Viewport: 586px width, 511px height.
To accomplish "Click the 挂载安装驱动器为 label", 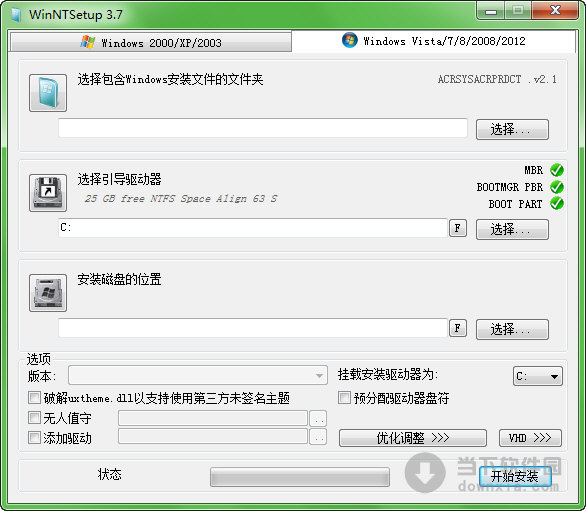I will click(x=388, y=374).
